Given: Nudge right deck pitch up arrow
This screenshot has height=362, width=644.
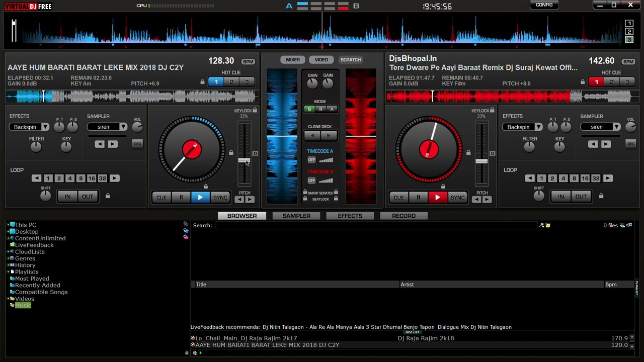Looking at the screenshot, I should click(487, 200).
